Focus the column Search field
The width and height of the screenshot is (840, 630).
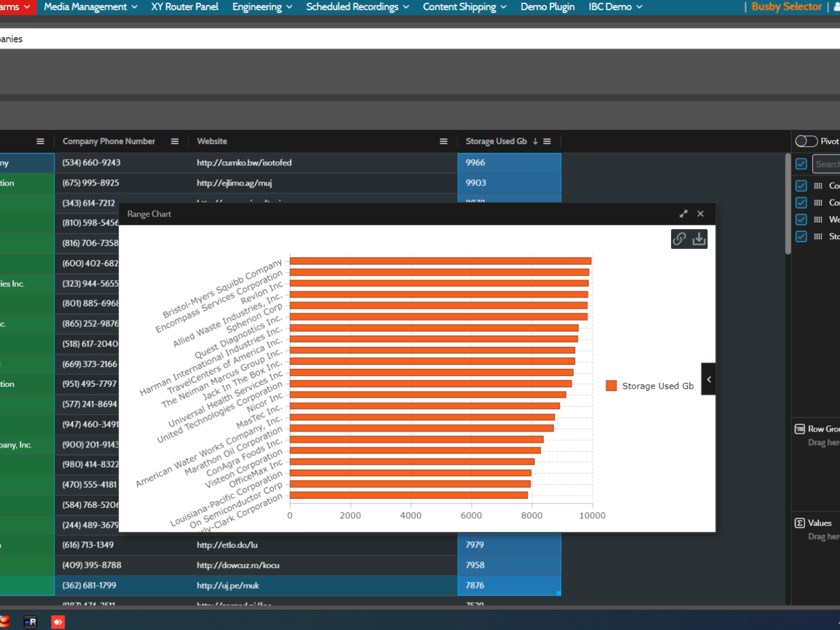point(826,164)
